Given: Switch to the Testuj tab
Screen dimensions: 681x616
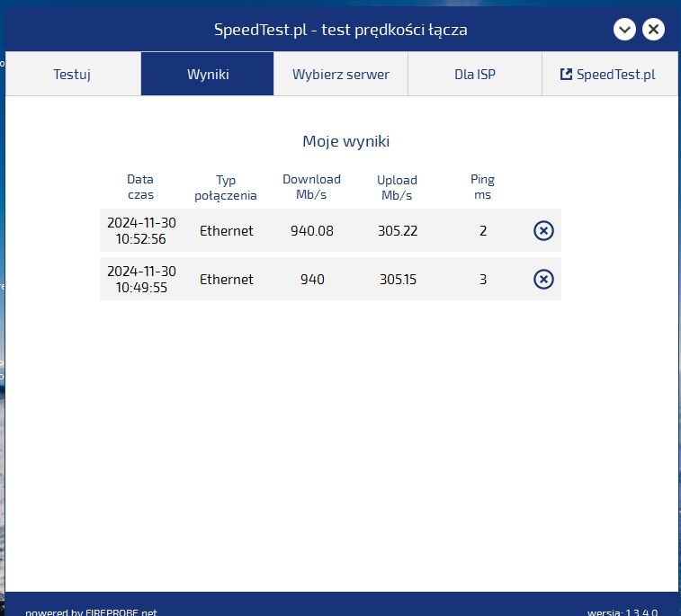Looking at the screenshot, I should (x=73, y=74).
